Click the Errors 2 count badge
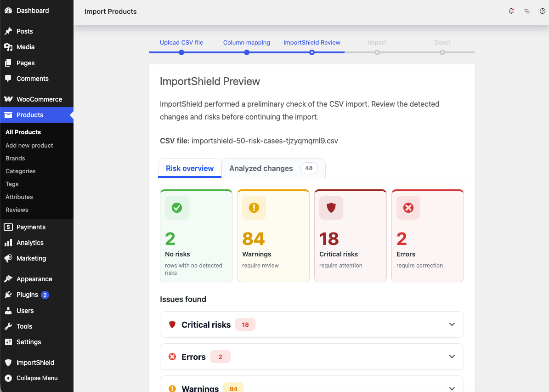Screen dimensions: 549x392 tap(220, 357)
